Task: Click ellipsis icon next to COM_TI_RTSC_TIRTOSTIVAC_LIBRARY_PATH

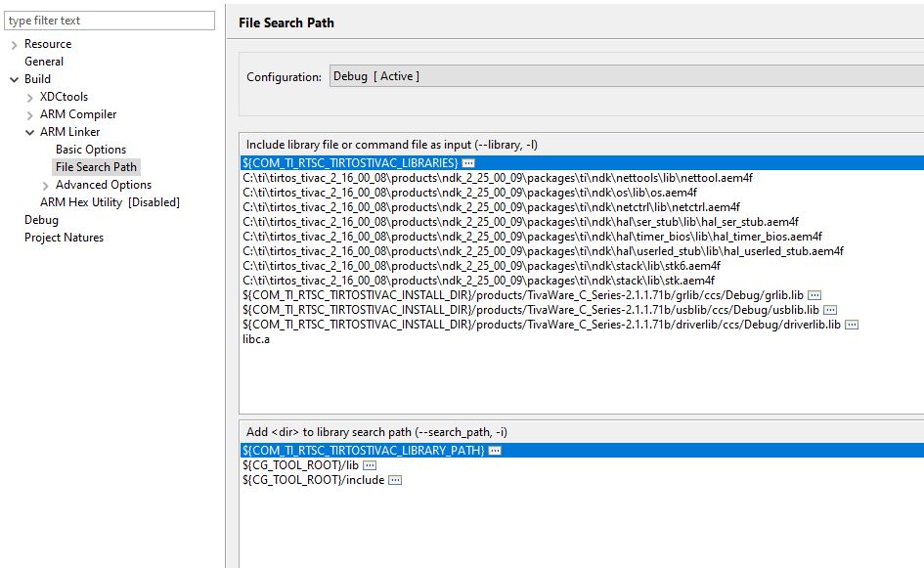Action: (x=495, y=451)
